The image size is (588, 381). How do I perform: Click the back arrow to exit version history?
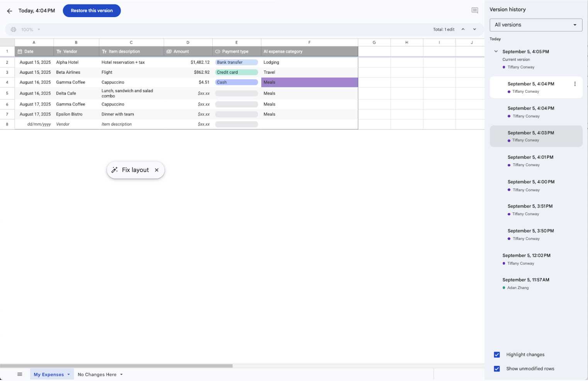coord(10,11)
